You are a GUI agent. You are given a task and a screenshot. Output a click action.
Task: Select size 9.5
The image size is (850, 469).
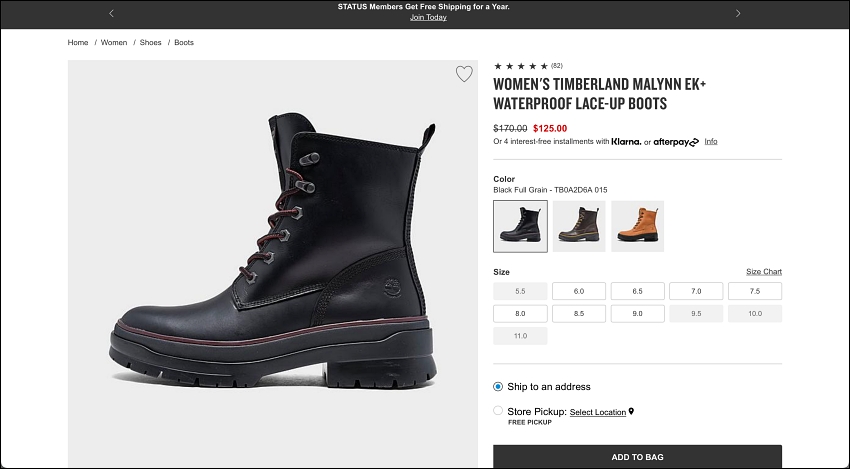[696, 313]
